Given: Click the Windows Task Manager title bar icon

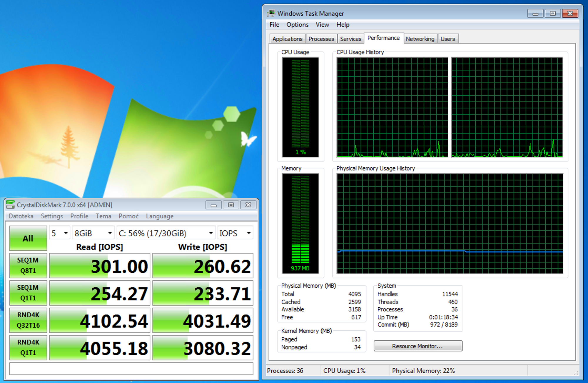Looking at the screenshot, I should [x=271, y=13].
